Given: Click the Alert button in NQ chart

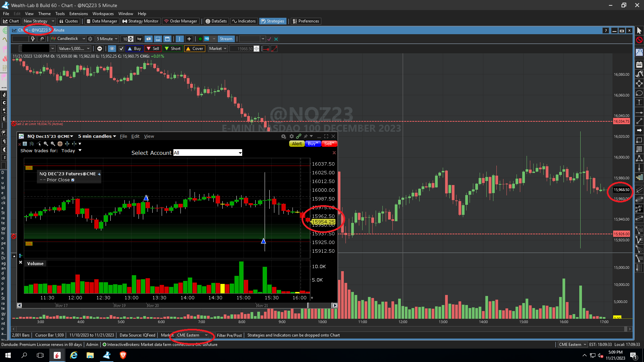Looking at the screenshot, I should pos(297,144).
